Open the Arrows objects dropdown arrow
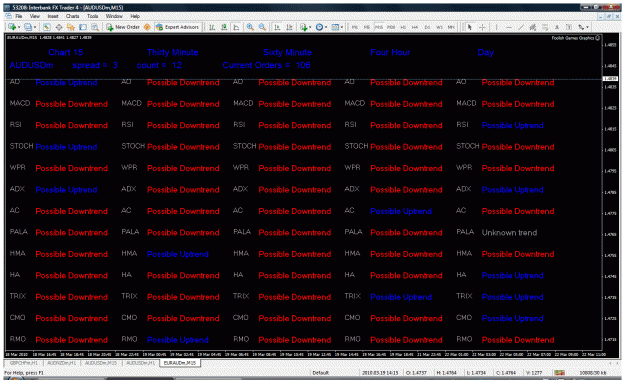The image size is (625, 380). pyautogui.click(x=588, y=27)
